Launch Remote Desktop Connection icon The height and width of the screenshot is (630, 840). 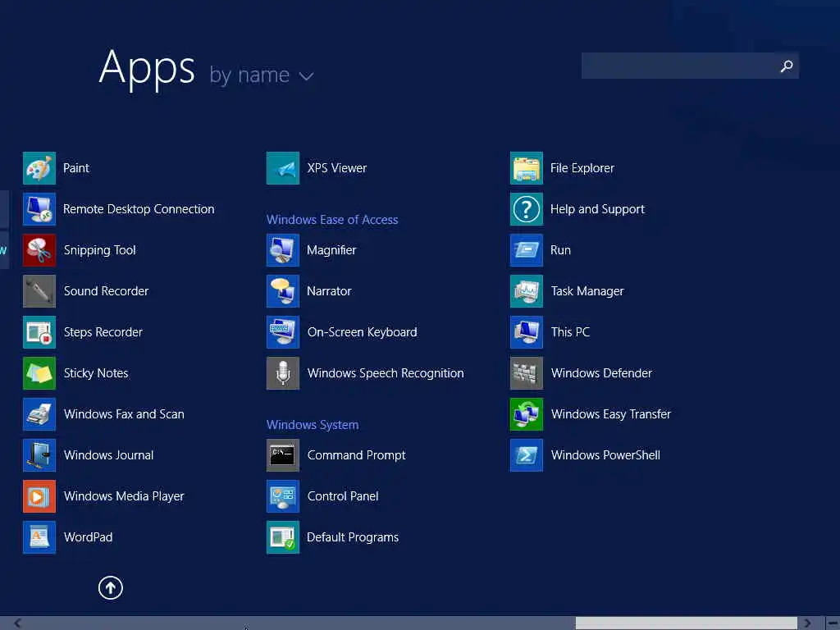39,209
